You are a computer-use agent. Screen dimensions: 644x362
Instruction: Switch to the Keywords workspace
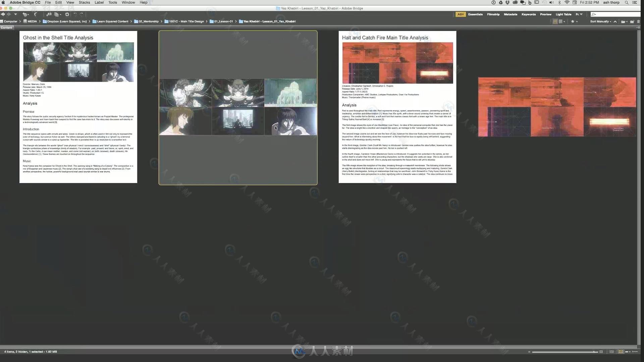(529, 14)
